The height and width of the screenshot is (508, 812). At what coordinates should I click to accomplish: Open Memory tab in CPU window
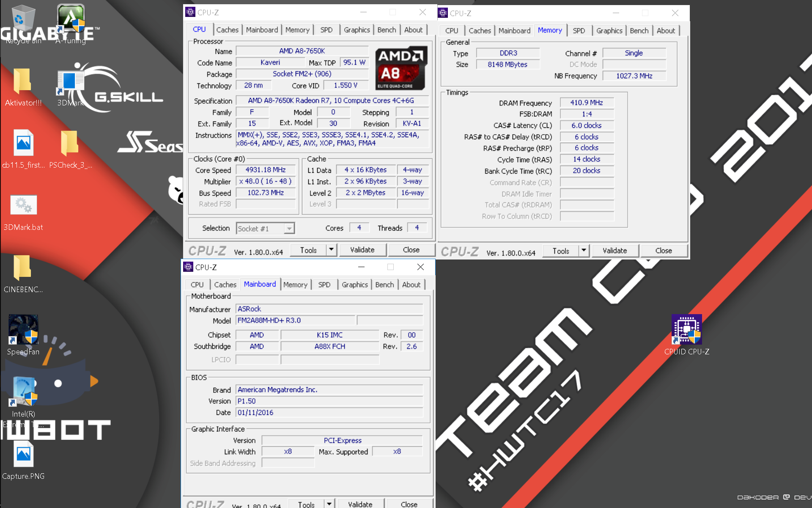[x=297, y=30]
